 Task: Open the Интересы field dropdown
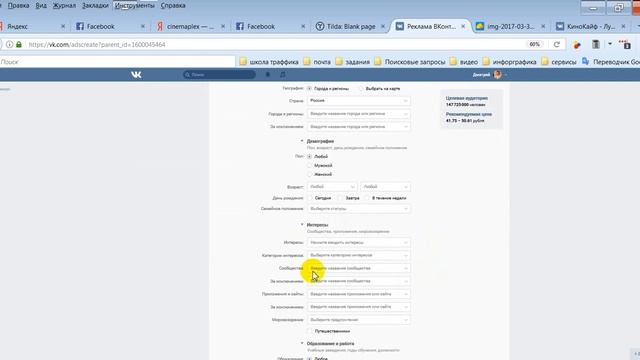[359, 242]
